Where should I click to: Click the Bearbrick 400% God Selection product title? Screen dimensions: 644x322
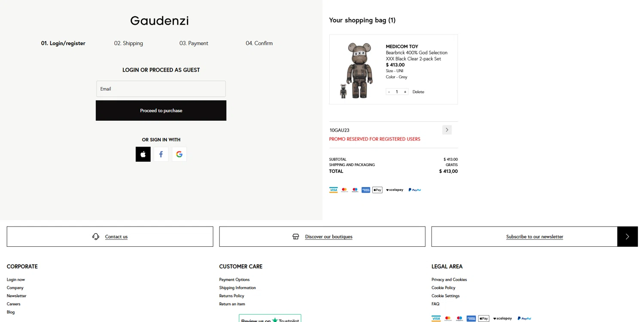click(x=416, y=55)
